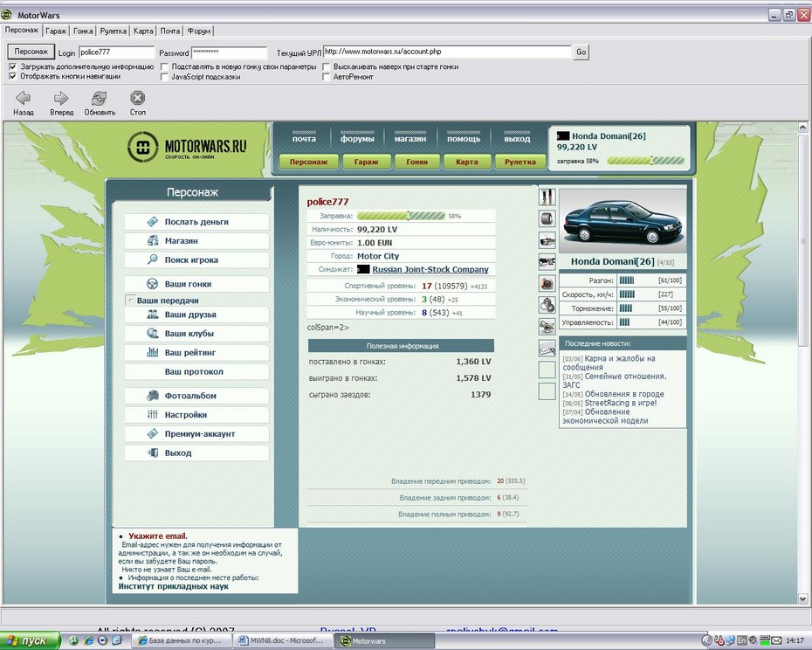Open Ваши друзья in sidebar

(196, 315)
